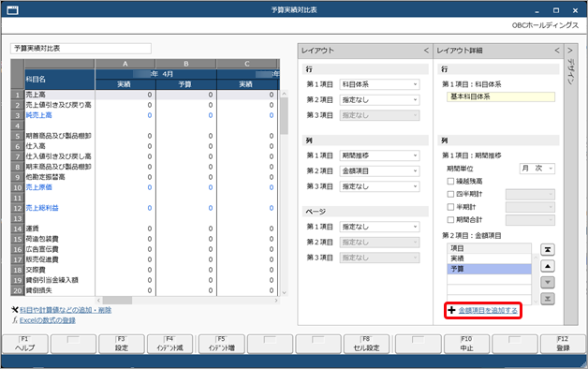The height and width of the screenshot is (369, 588).
Task: Click the 科目名 header cell
Action: (60, 79)
